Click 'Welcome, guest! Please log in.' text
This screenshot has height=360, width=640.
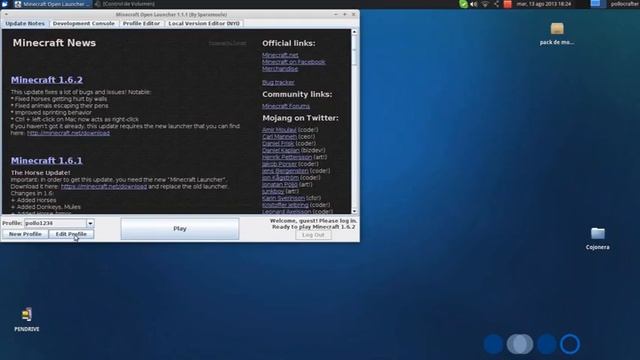click(313, 221)
